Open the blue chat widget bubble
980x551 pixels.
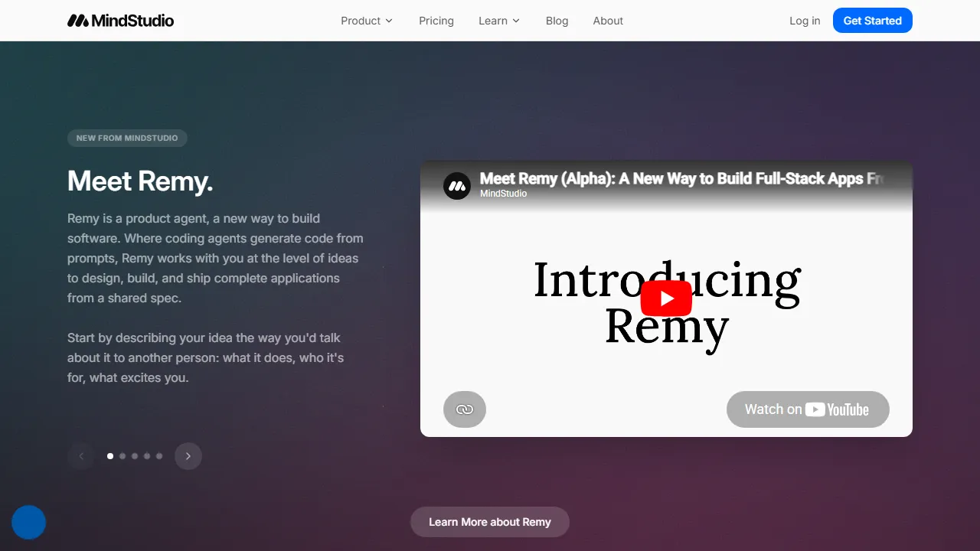[29, 523]
